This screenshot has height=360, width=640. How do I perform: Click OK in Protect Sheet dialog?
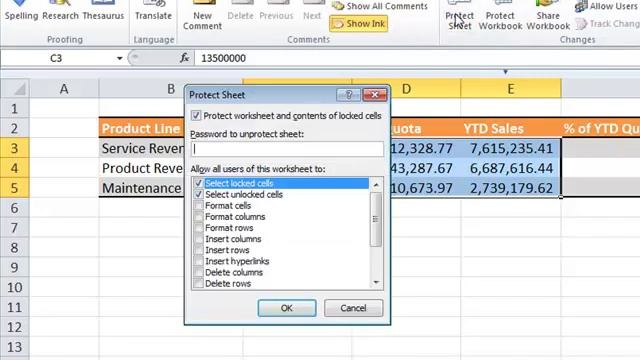point(287,308)
